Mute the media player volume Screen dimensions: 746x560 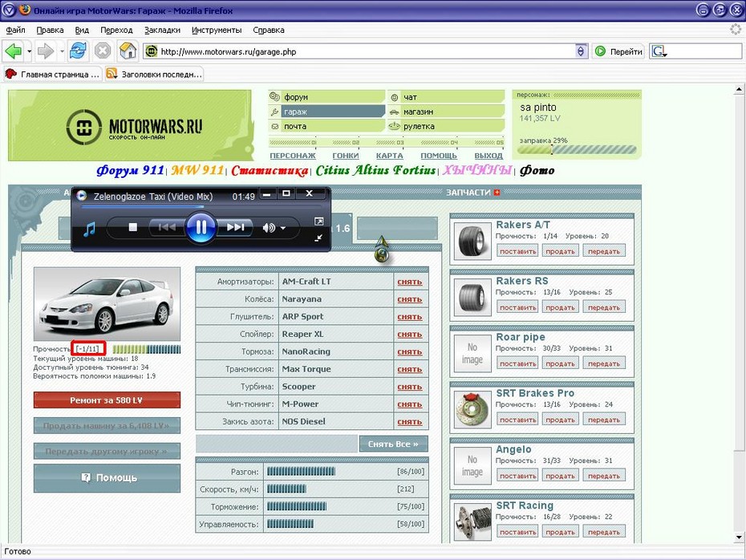click(x=269, y=228)
